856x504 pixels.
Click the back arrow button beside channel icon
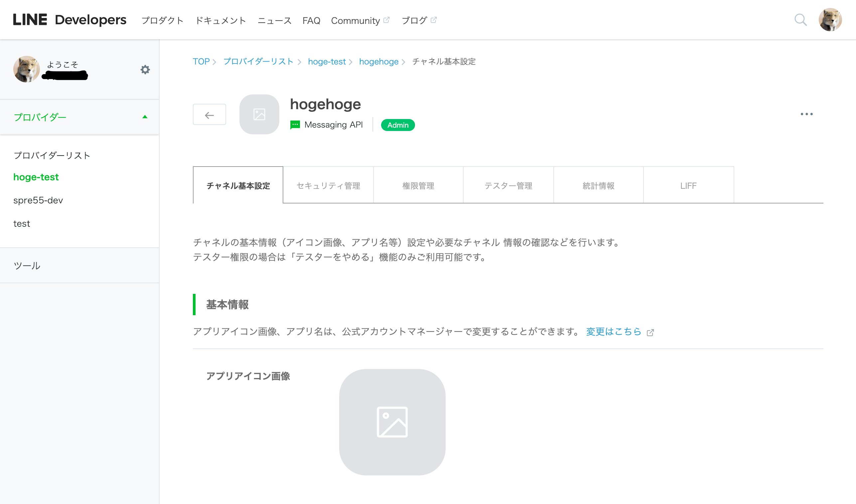click(x=209, y=115)
